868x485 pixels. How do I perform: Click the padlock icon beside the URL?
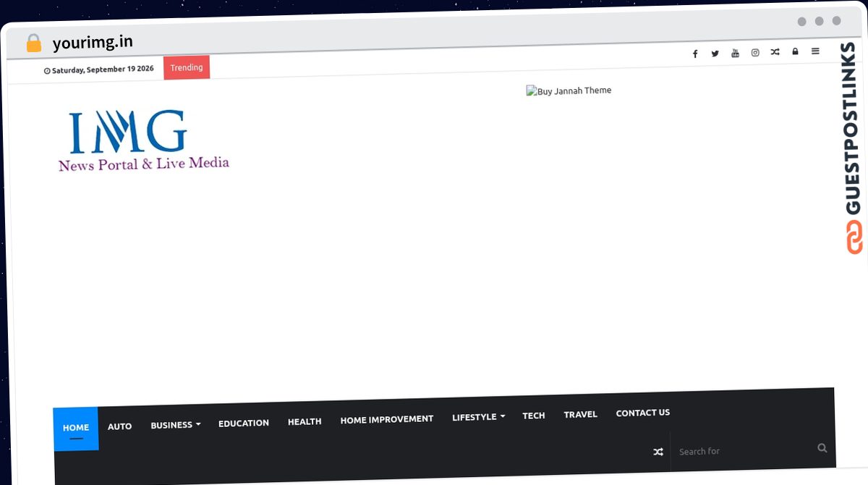pos(33,43)
